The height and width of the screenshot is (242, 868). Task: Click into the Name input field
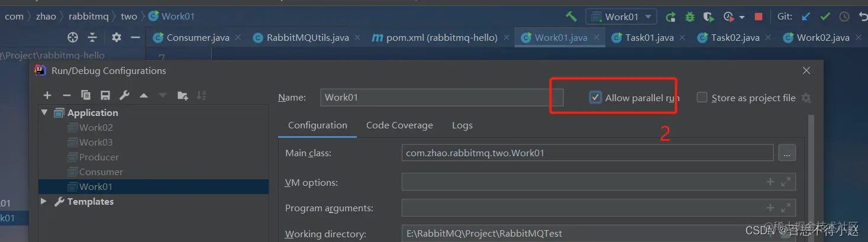pyautogui.click(x=441, y=98)
